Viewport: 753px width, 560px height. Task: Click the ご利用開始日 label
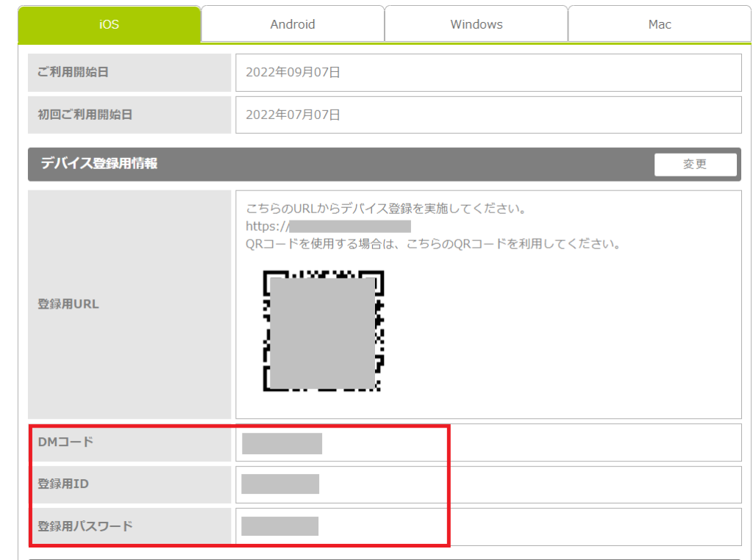[73, 72]
